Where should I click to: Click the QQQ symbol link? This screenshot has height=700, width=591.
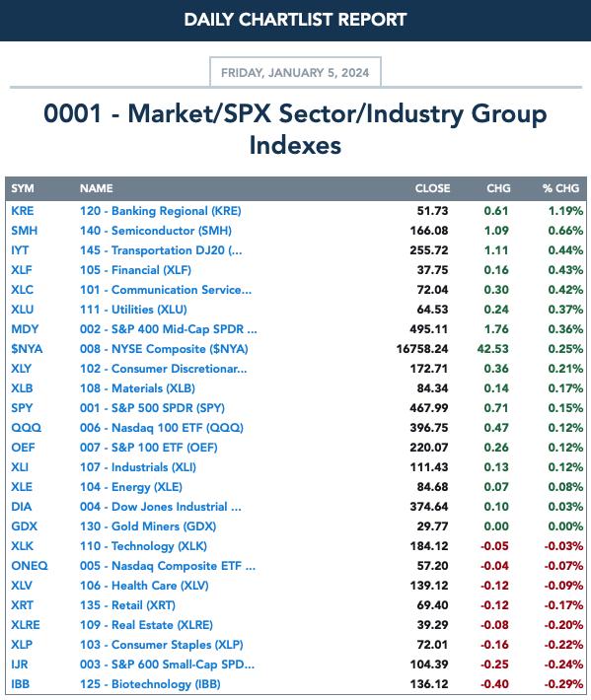point(26,428)
